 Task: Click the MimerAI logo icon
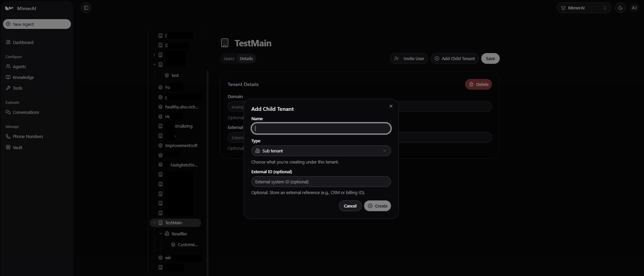(x=9, y=8)
